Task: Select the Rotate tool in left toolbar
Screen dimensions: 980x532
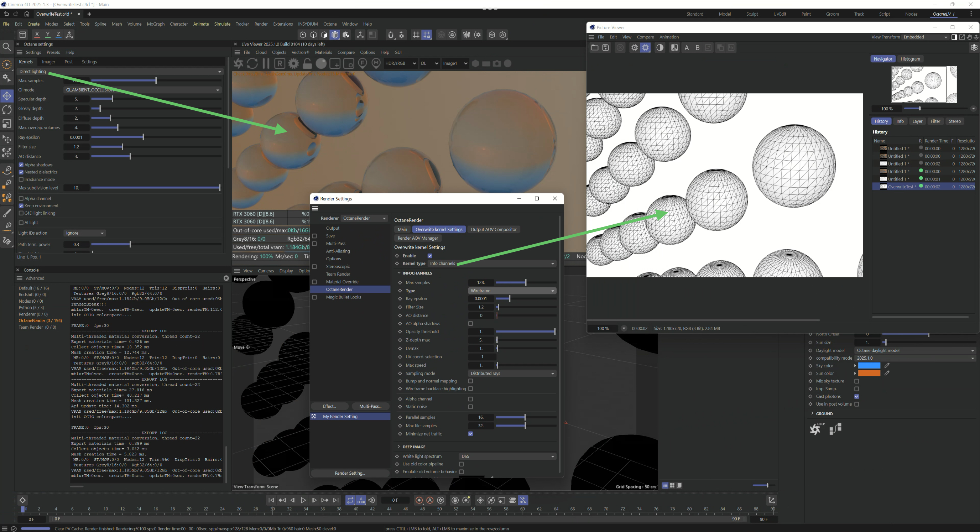Action: [x=7, y=110]
